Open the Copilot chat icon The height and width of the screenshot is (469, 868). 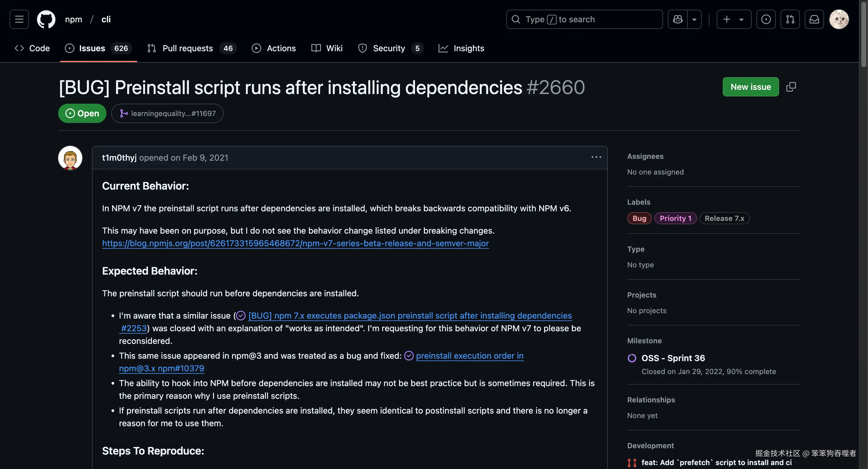click(x=678, y=19)
